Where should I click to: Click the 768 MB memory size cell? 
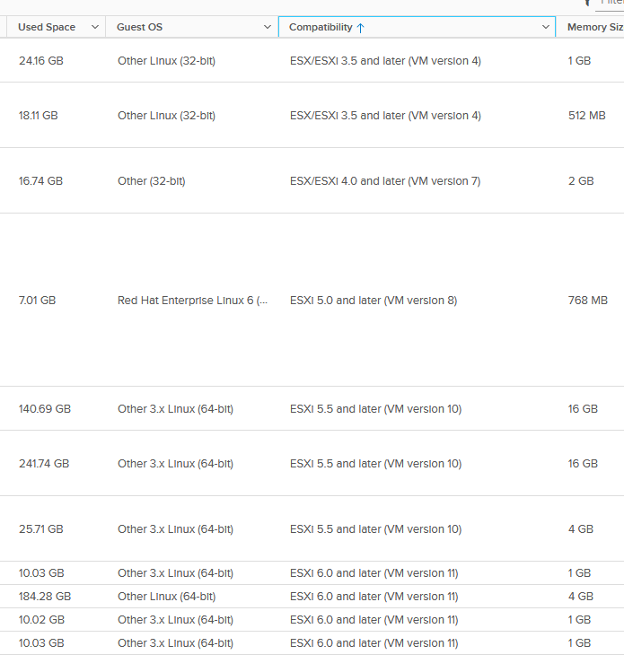coord(588,301)
